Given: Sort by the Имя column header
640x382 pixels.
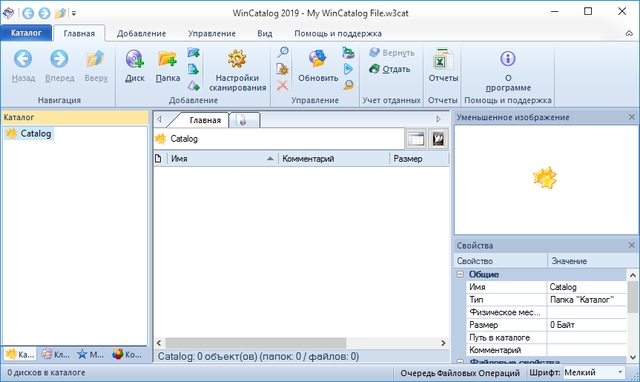Looking at the screenshot, I should [222, 159].
